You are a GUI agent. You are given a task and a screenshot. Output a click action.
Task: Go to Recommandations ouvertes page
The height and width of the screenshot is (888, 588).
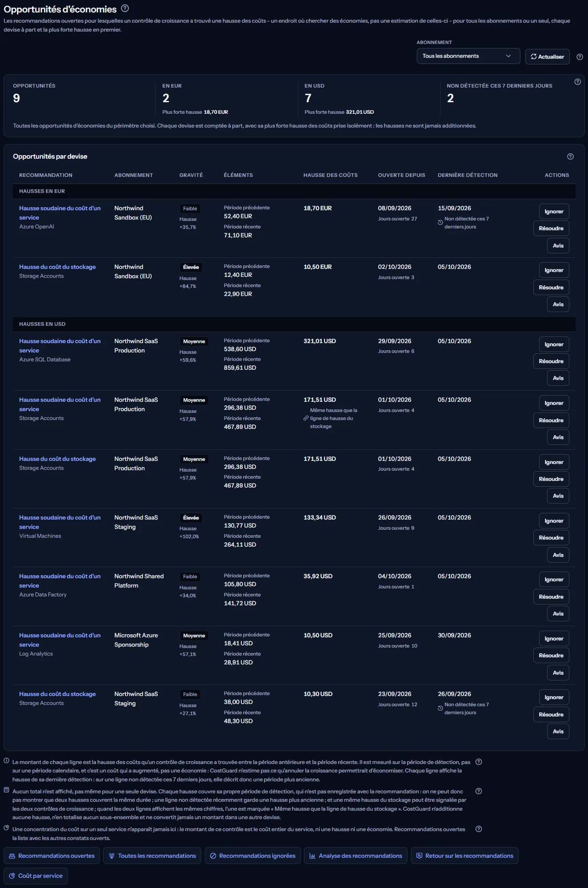click(52, 856)
